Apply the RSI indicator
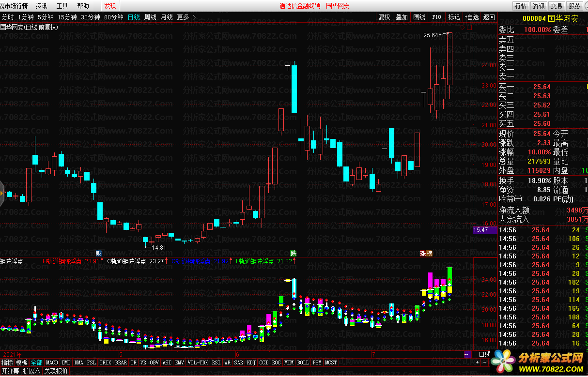Image resolution: width=588 pixels, height=377 pixels. tap(216, 362)
